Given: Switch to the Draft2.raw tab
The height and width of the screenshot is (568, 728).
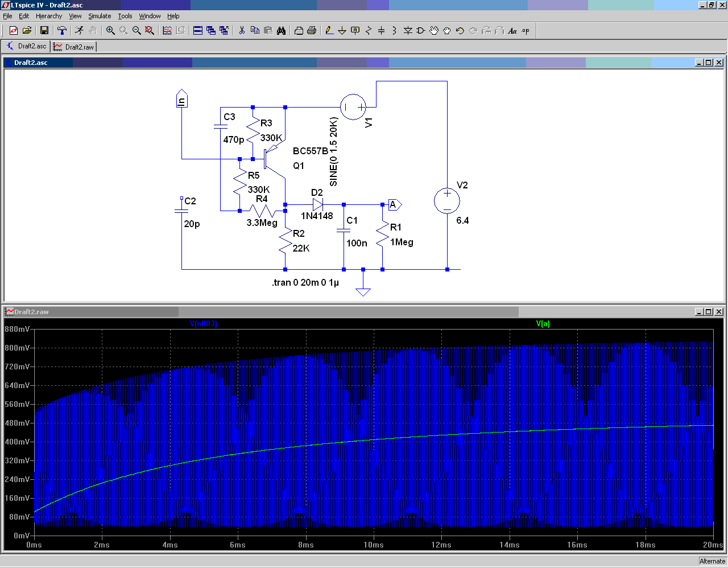Looking at the screenshot, I should coord(74,47).
